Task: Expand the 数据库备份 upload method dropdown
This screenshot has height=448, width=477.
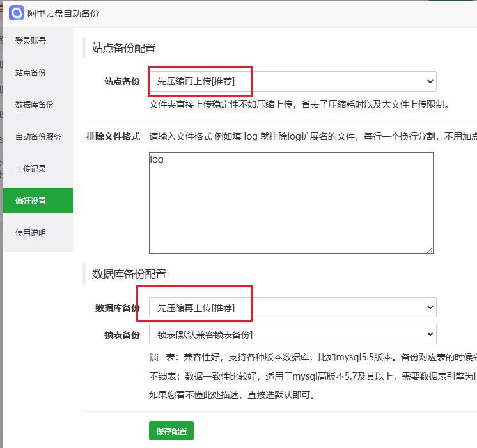Action: tap(292, 308)
